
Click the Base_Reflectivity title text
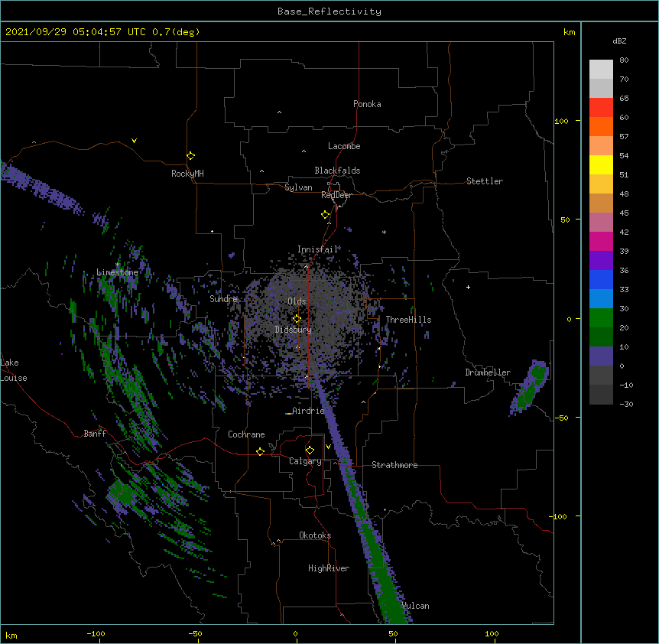[x=329, y=11]
